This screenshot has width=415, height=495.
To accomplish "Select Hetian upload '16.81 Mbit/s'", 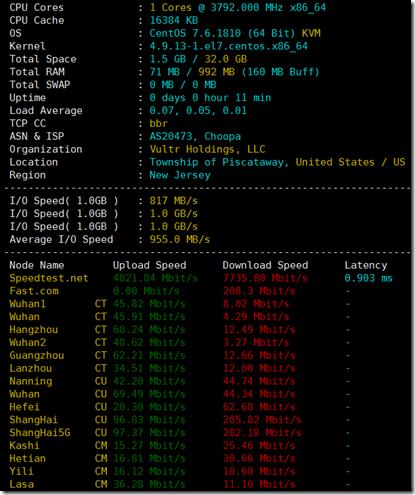I will (x=149, y=459).
